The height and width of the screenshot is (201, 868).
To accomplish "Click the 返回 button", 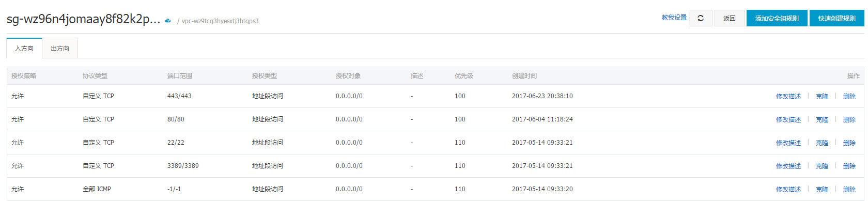I will [x=730, y=18].
